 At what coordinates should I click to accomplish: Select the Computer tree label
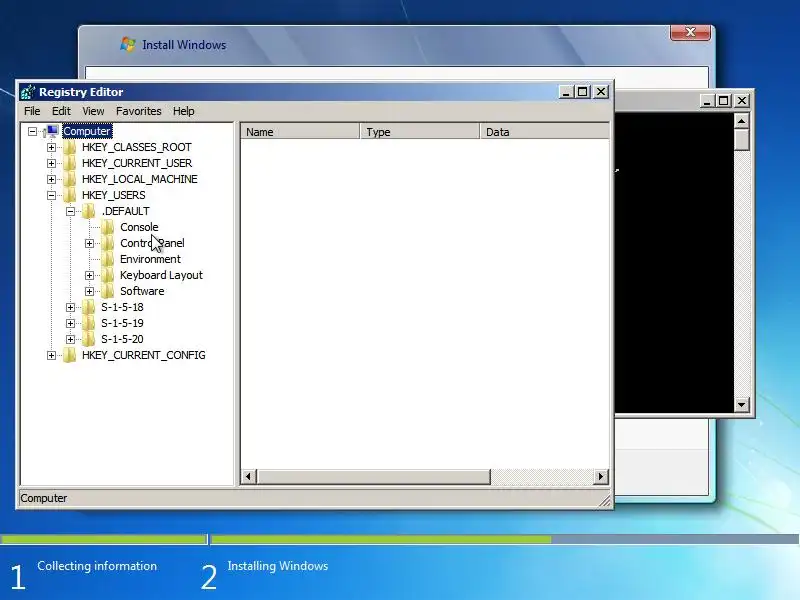click(x=87, y=131)
